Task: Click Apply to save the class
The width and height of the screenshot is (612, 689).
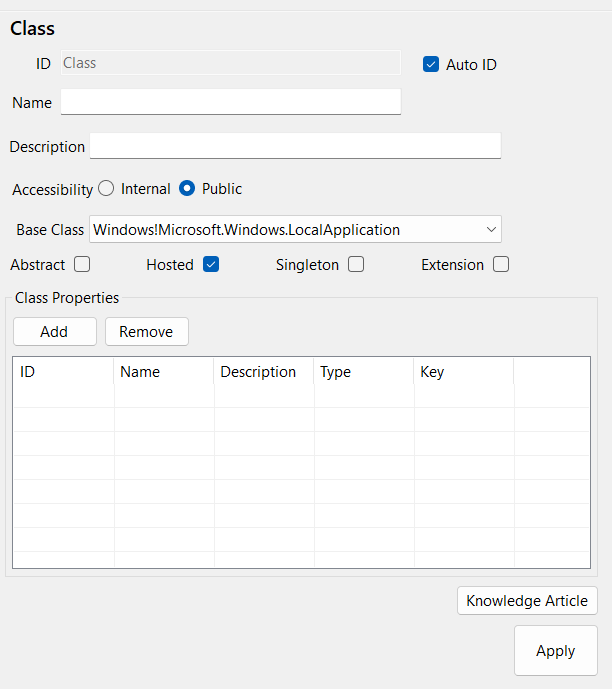Action: 555,651
